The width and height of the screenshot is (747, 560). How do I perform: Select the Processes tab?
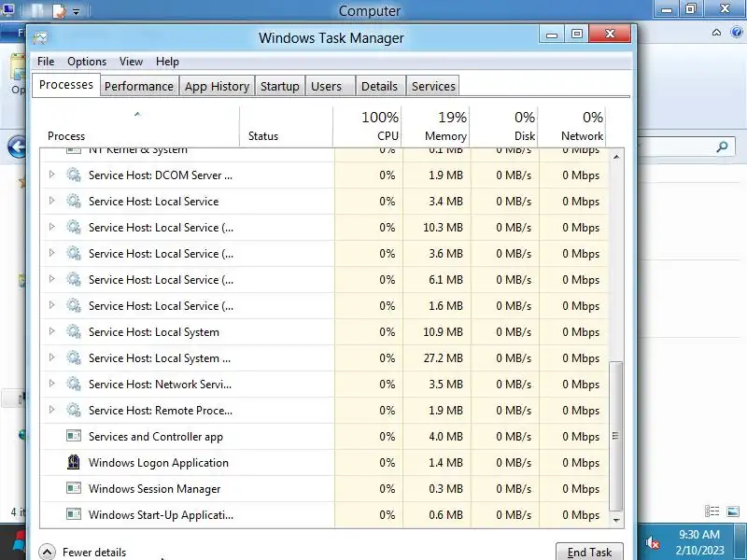pos(66,85)
